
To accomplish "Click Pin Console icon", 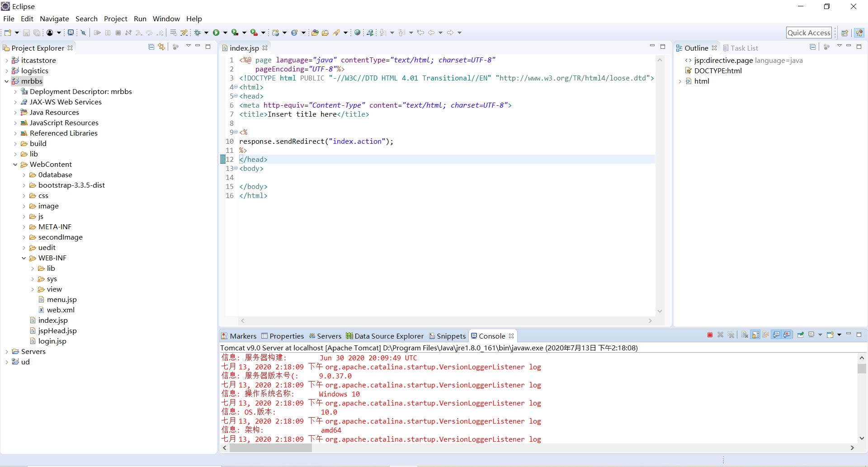I will (801, 335).
